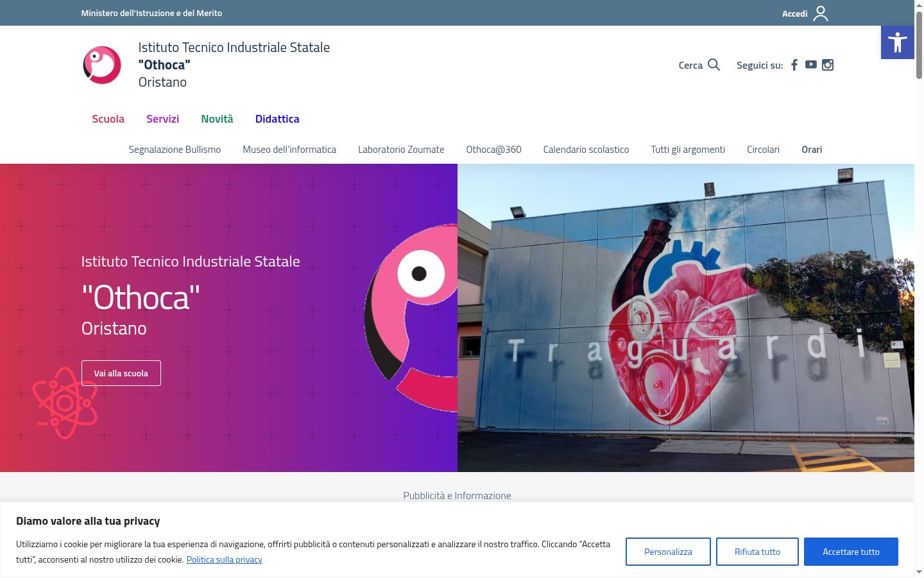Open Calendario scolastico link

(x=586, y=150)
